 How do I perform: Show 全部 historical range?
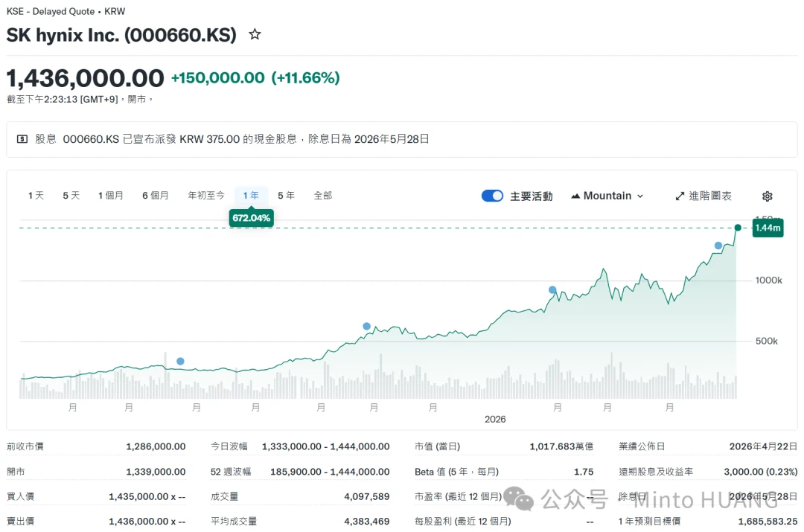pyautogui.click(x=323, y=195)
